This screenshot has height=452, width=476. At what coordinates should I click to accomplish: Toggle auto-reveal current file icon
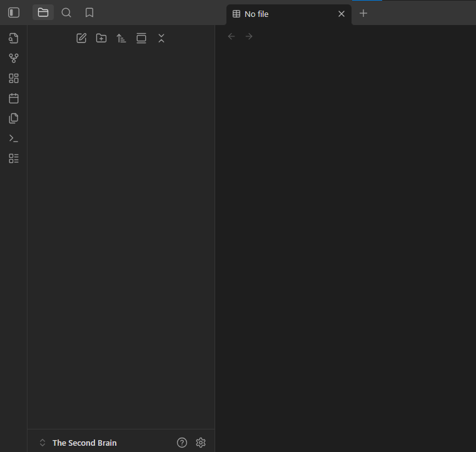coord(141,38)
